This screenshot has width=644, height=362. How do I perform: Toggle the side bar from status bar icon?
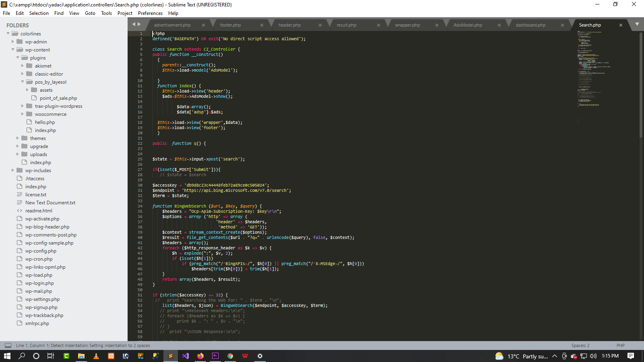point(8,346)
